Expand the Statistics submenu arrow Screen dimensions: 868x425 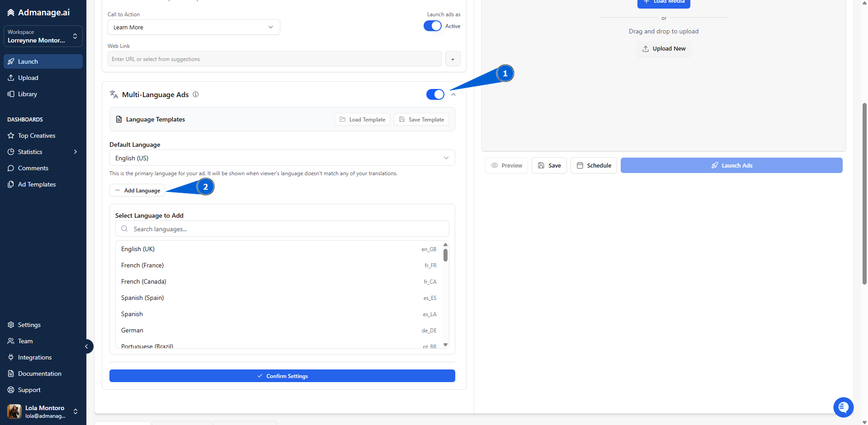tap(75, 152)
